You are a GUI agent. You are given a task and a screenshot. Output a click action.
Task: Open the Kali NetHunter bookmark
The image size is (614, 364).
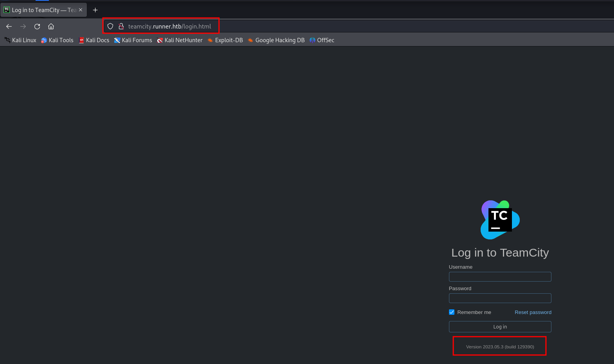pyautogui.click(x=180, y=40)
